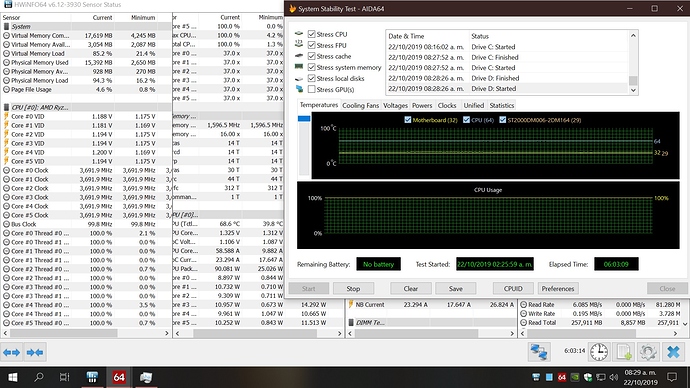Image resolution: width=690 pixels, height=388 pixels.
Task: Click HWiNFO blue X close sensors icon
Action: pos(673,352)
